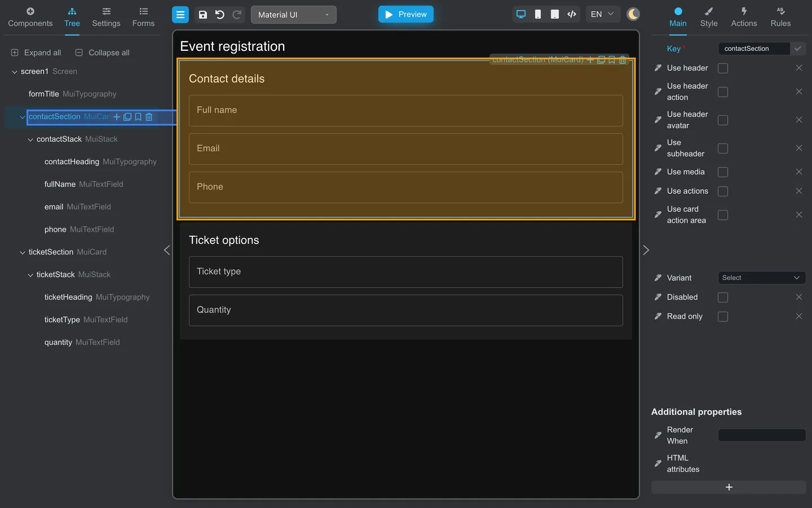This screenshot has width=812, height=508.
Task: Click the Preview button
Action: point(406,14)
